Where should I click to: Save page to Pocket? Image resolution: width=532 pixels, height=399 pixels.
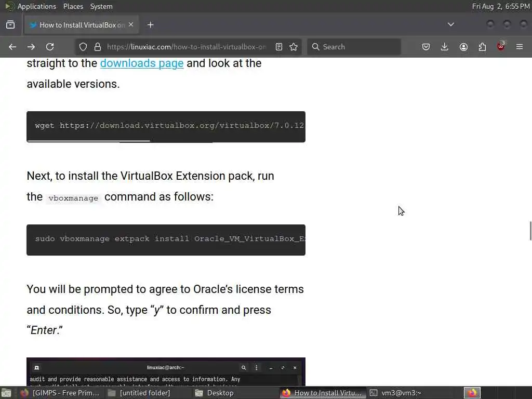click(426, 47)
